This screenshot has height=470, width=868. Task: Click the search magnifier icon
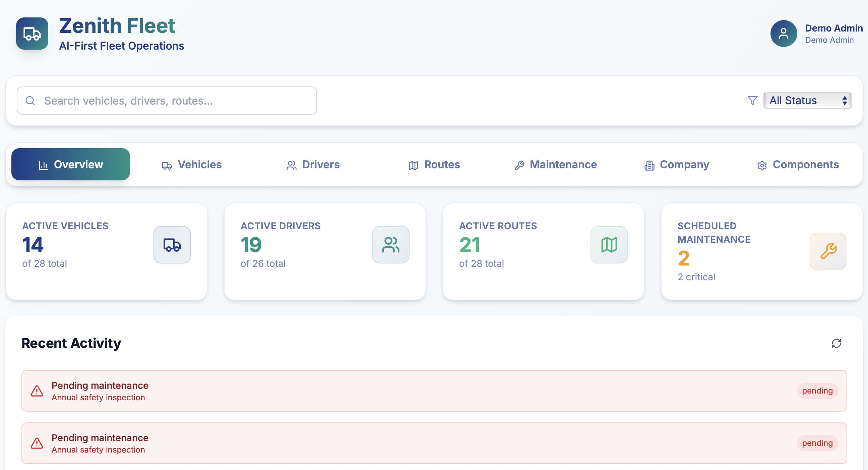(x=30, y=100)
